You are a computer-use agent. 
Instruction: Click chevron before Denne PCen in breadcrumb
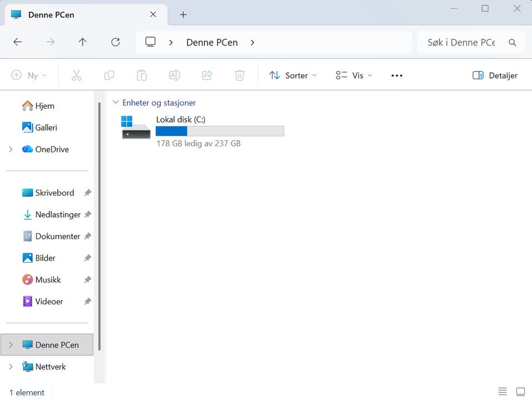(x=171, y=43)
